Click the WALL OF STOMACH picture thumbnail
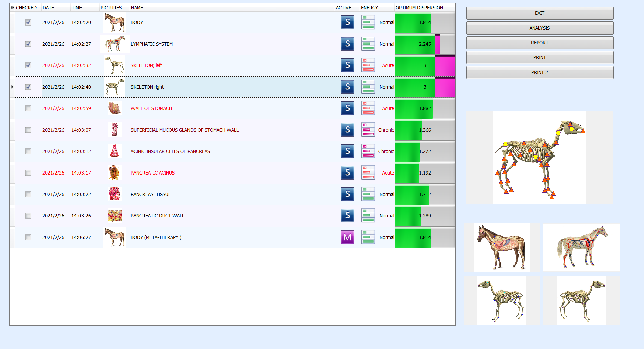The image size is (644, 349). (x=115, y=108)
